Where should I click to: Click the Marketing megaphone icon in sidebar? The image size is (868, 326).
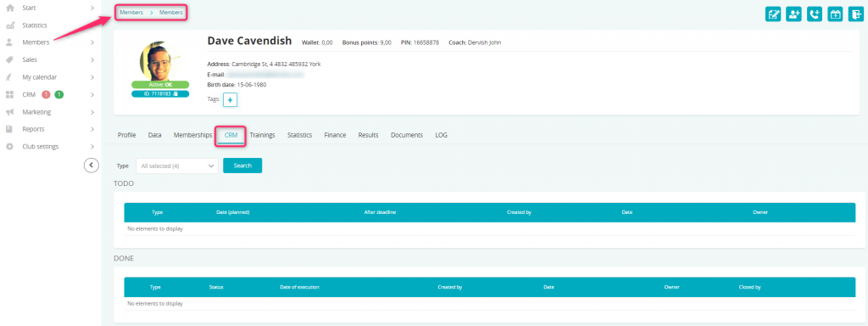pos(9,112)
